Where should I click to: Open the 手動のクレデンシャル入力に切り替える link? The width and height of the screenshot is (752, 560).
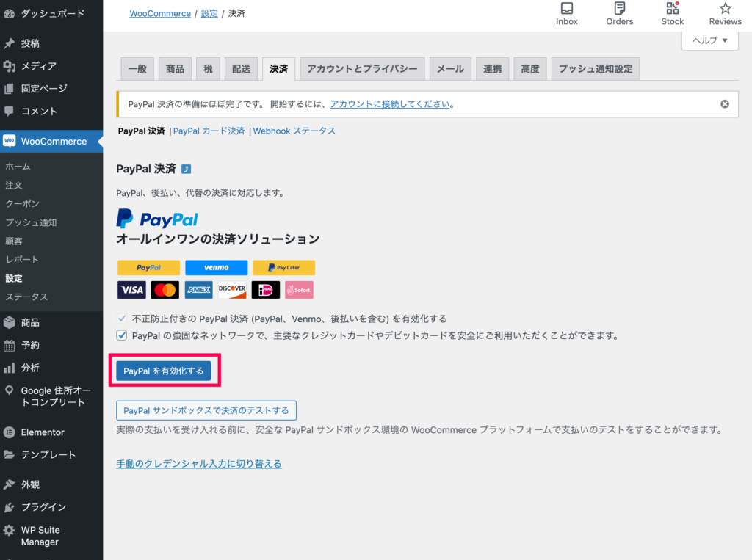(199, 464)
